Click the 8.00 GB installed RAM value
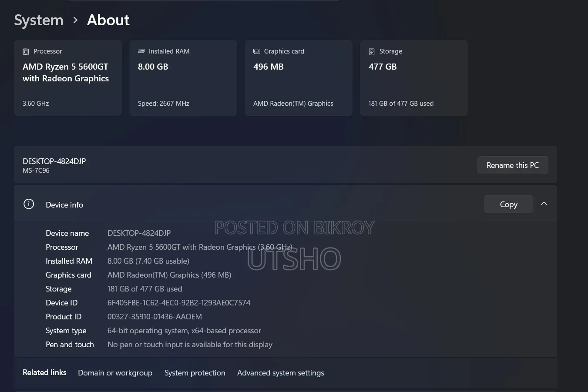588x392 pixels. point(153,67)
